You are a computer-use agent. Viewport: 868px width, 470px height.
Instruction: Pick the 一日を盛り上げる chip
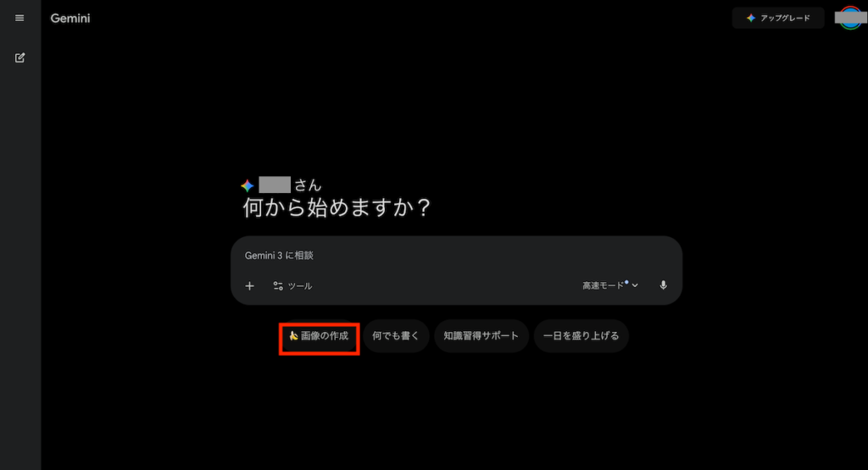coord(581,335)
